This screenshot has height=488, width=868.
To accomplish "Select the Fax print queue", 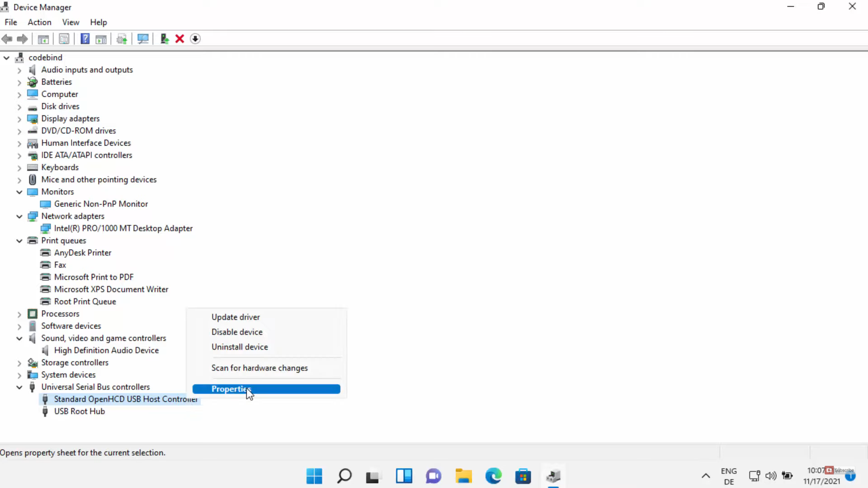I will (60, 265).
